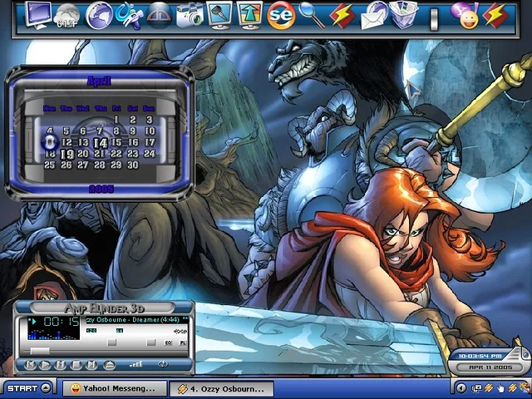Select day 14 in April calendar
Screen dimensions: 532x399
point(101,143)
